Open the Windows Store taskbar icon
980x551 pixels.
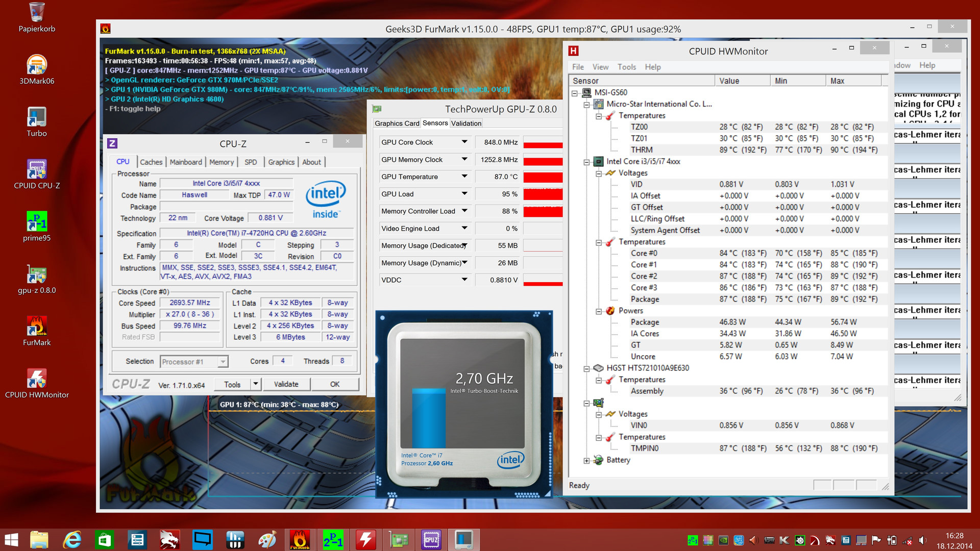coord(105,540)
